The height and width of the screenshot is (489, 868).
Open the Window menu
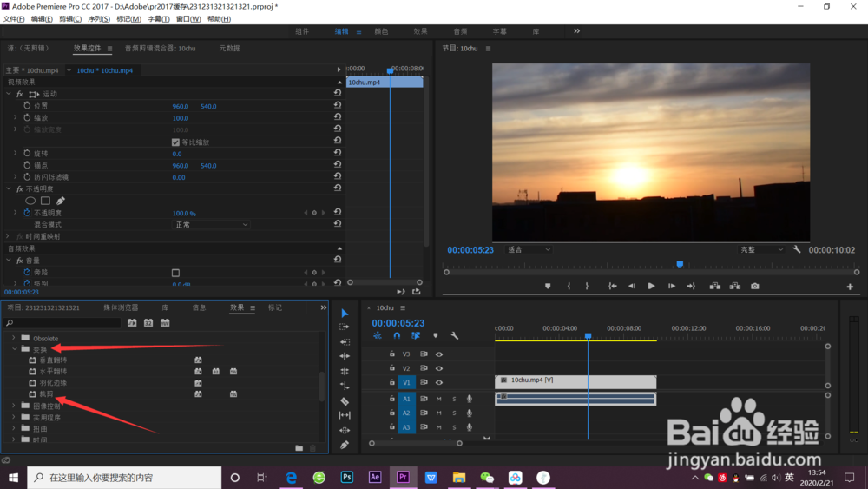pyautogui.click(x=188, y=19)
